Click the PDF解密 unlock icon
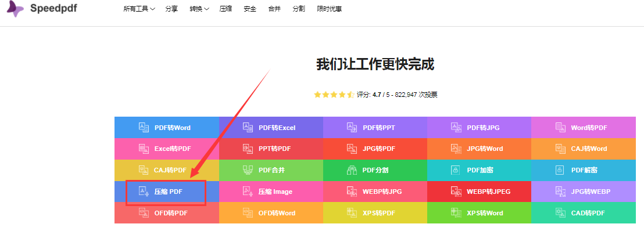This screenshot has width=644, height=231. (x=559, y=170)
